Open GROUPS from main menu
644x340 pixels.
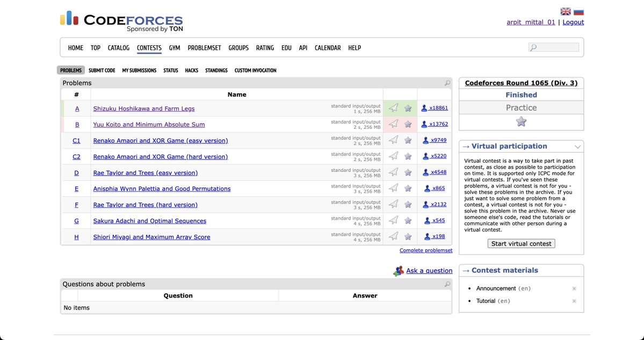pos(238,48)
